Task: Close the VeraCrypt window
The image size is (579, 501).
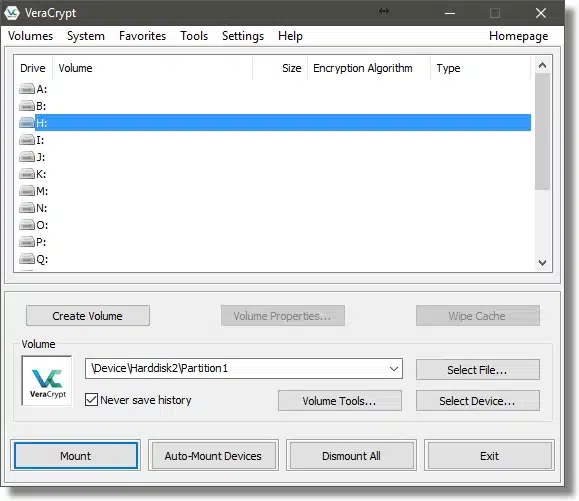Action: pos(541,13)
